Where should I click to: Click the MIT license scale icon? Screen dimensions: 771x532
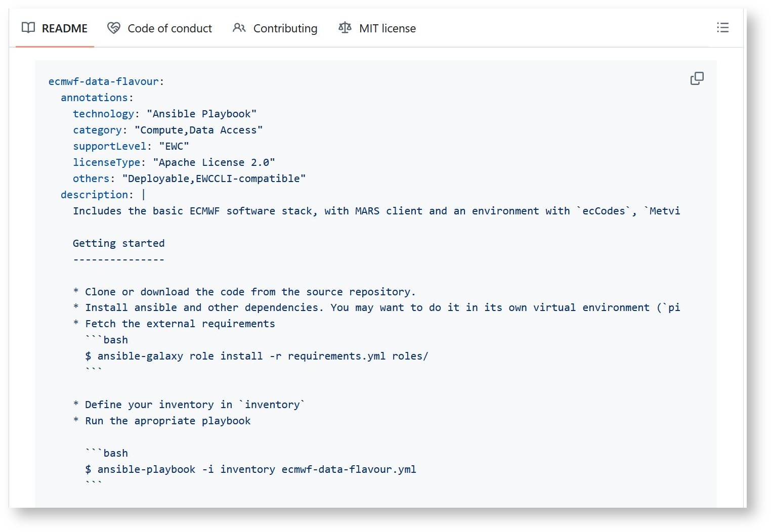(345, 28)
